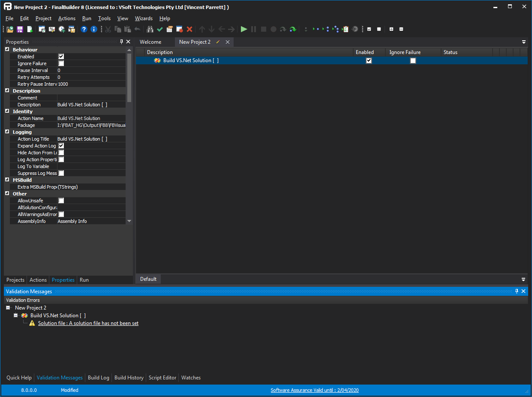
Task: Open the Wizards menu
Action: pyautogui.click(x=144, y=18)
